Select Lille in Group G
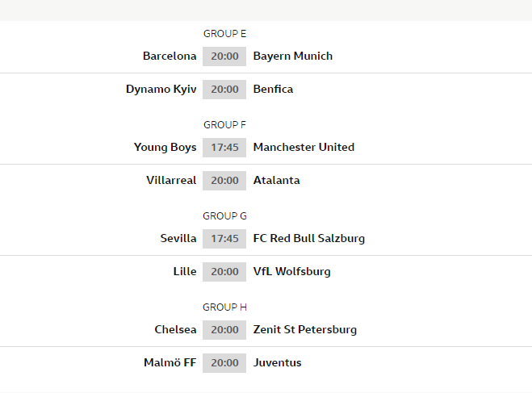 coord(185,271)
